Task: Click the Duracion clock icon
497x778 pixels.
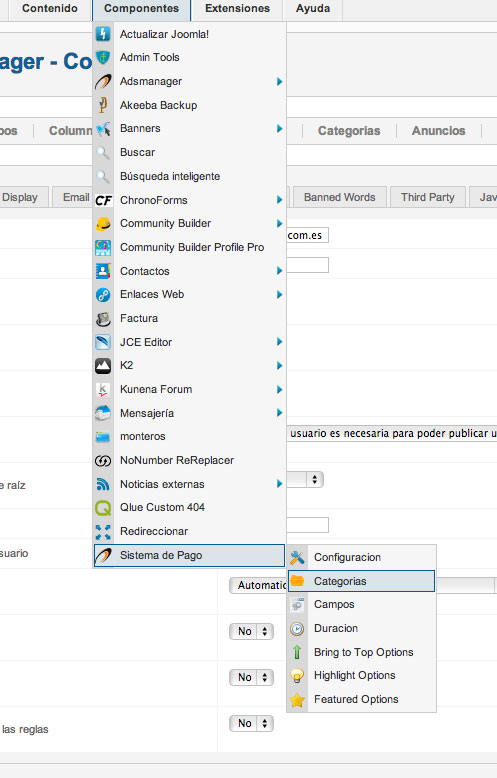Action: pyautogui.click(x=297, y=629)
